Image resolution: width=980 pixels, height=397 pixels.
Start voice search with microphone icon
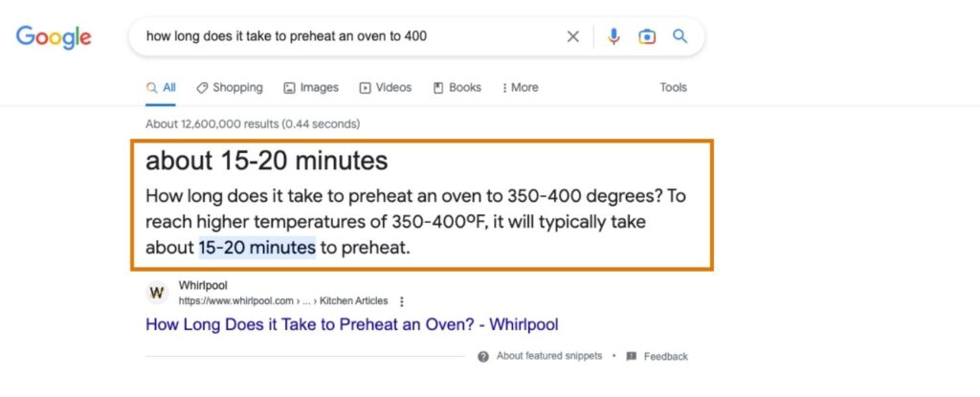click(614, 37)
